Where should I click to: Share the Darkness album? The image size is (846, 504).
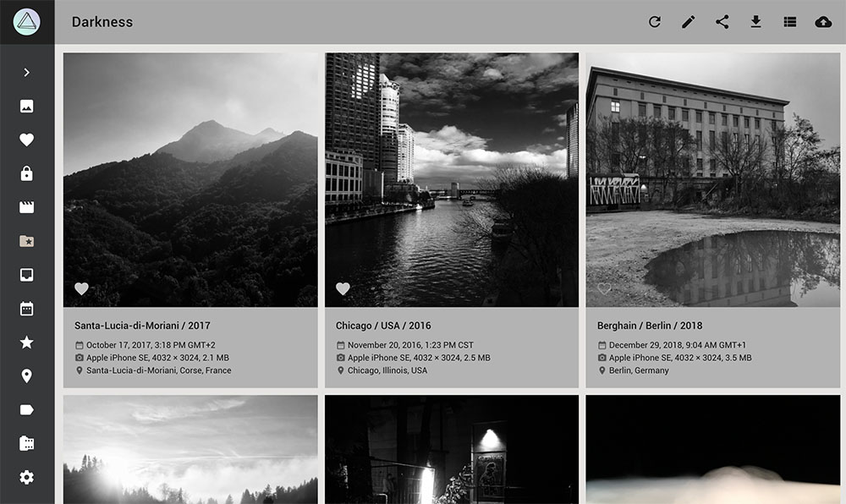tap(722, 22)
